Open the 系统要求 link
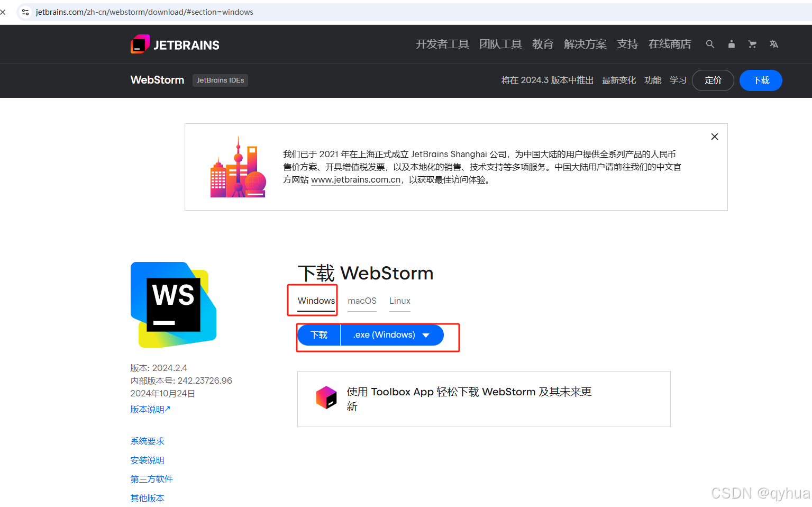Viewport: 812px width, 507px height. tap(147, 441)
